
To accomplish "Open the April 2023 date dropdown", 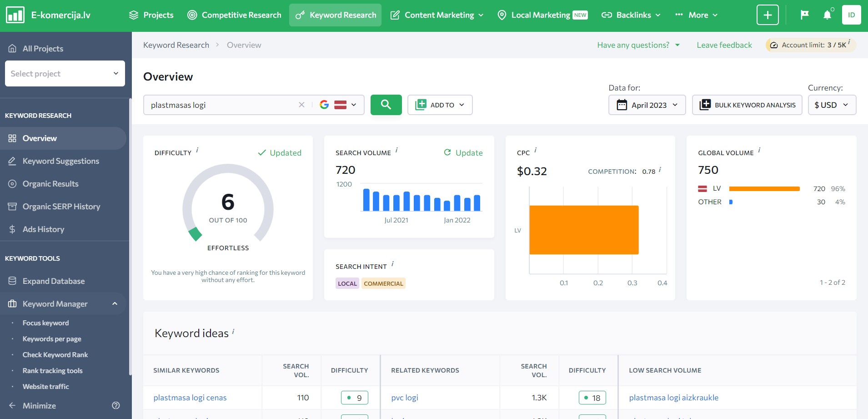I will (647, 105).
